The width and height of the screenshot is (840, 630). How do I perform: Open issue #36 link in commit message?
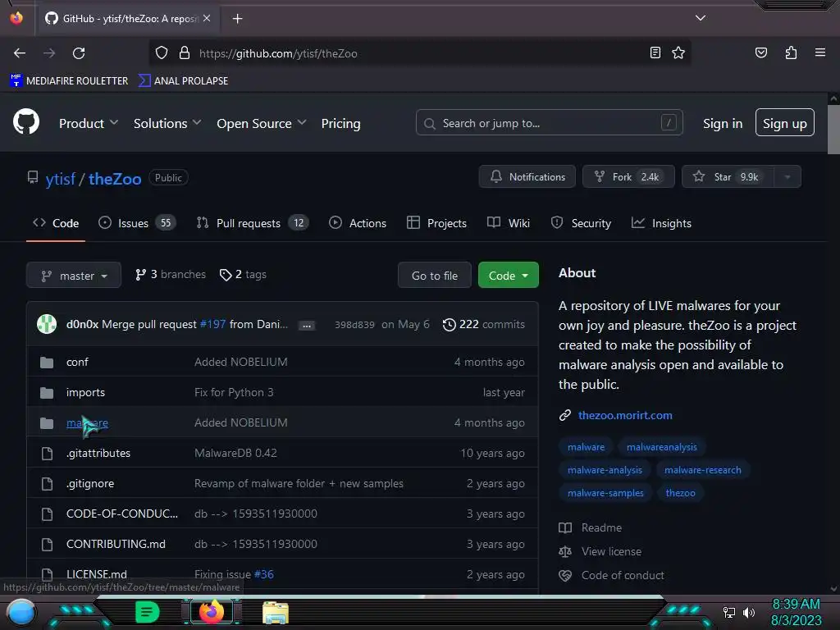coord(263,574)
